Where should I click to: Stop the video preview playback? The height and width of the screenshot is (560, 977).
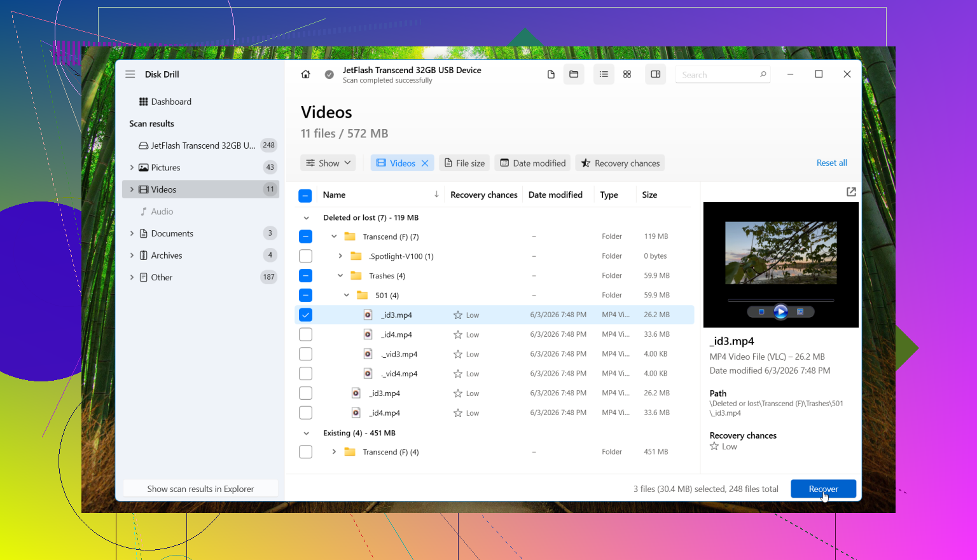click(x=761, y=311)
